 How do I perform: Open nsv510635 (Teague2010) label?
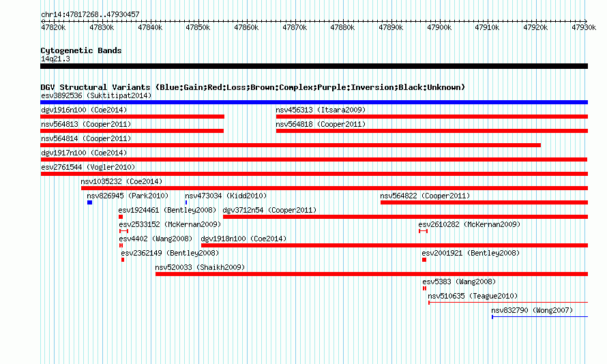tap(473, 296)
